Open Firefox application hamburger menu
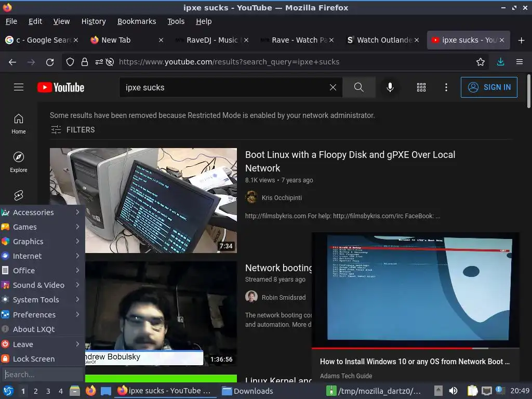Screen dimensions: 532x399 click(520, 62)
